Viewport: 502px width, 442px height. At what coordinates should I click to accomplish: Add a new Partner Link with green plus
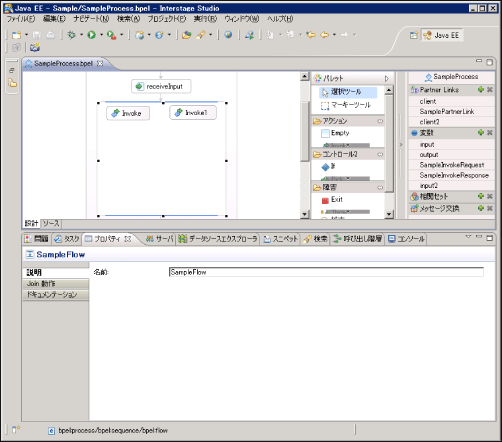point(481,89)
